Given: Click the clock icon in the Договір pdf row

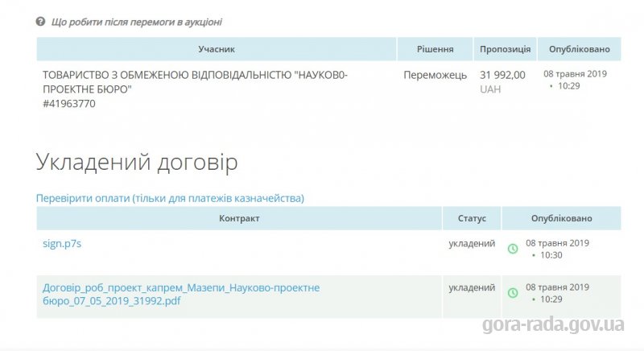Looking at the screenshot, I should point(513,293).
